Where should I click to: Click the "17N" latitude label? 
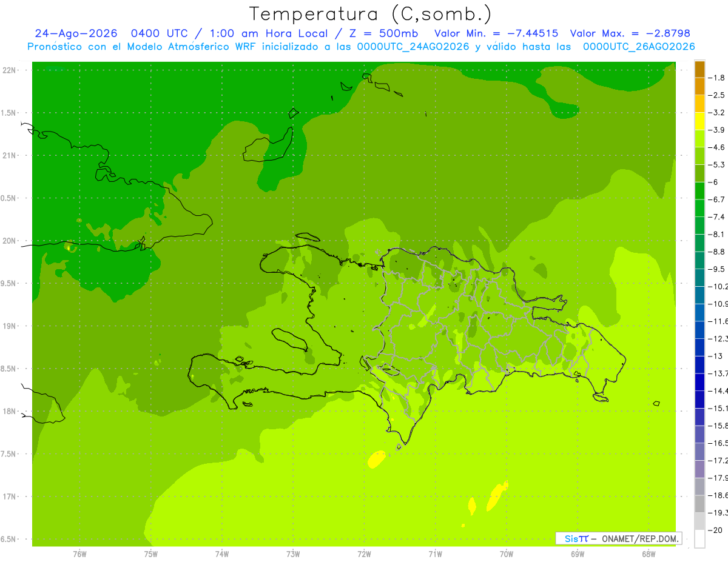click(x=9, y=497)
